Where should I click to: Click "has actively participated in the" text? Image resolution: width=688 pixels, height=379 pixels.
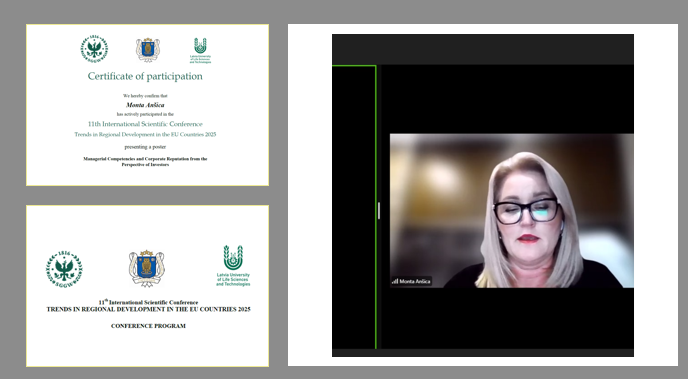pyautogui.click(x=145, y=114)
